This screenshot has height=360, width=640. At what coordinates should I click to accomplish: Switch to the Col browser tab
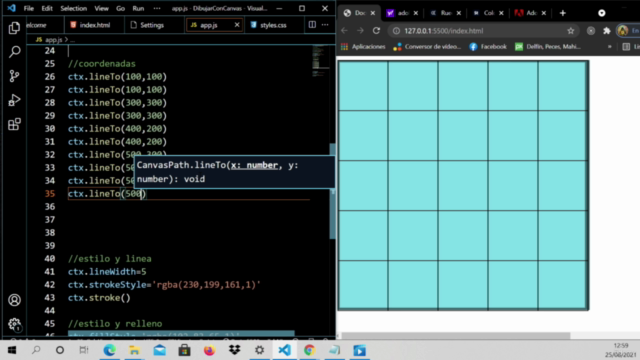(x=488, y=13)
